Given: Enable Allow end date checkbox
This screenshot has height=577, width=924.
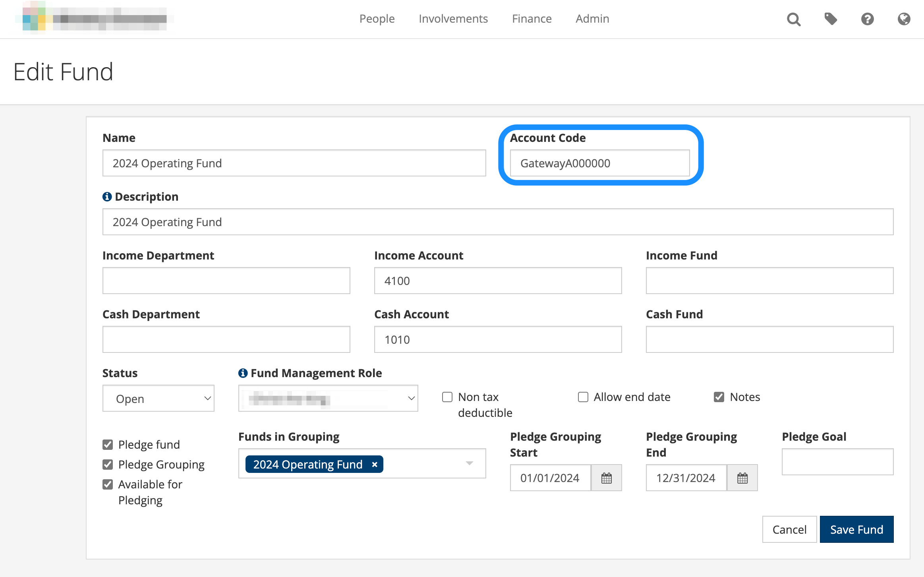Looking at the screenshot, I should [583, 397].
